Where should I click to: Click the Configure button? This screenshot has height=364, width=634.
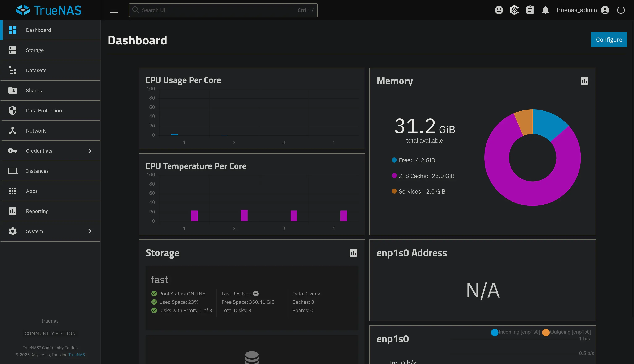609,39
